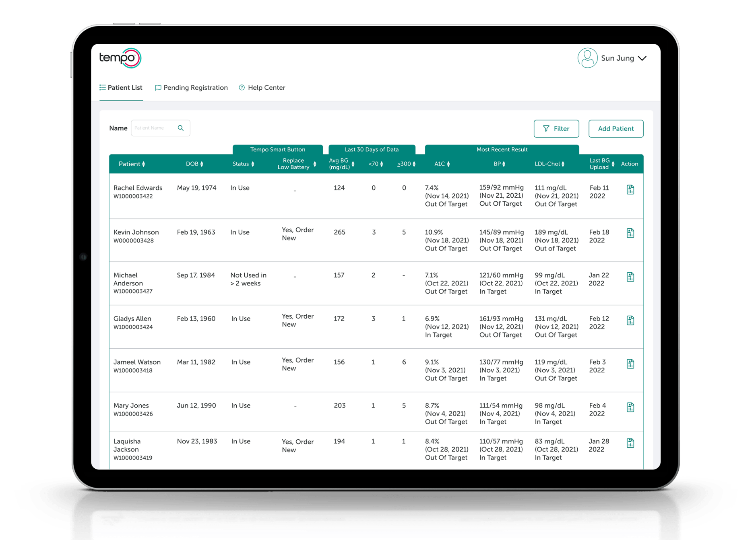Click the search magnifier icon
The width and height of the screenshot is (756, 540).
click(x=181, y=128)
